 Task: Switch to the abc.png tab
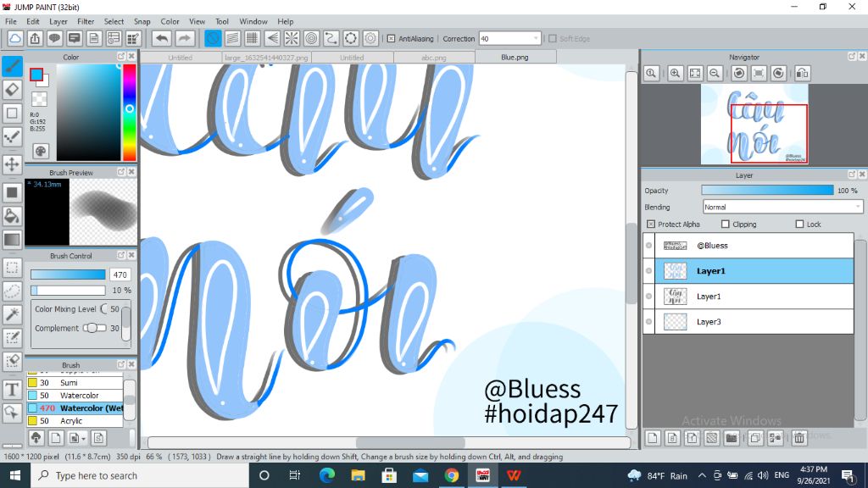(433, 58)
